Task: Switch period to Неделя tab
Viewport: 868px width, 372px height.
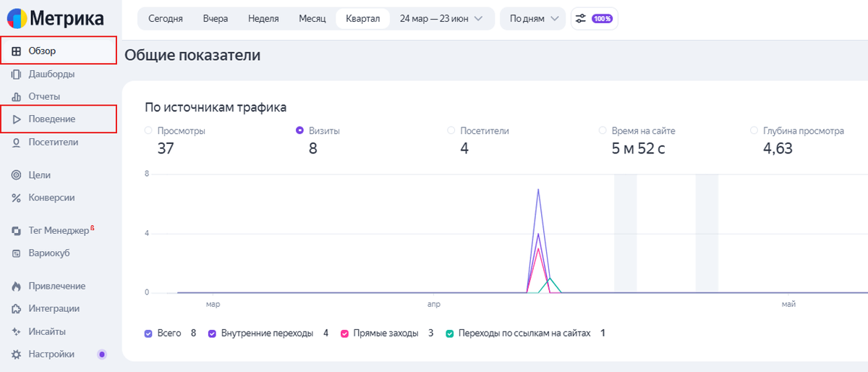Action: [x=263, y=19]
